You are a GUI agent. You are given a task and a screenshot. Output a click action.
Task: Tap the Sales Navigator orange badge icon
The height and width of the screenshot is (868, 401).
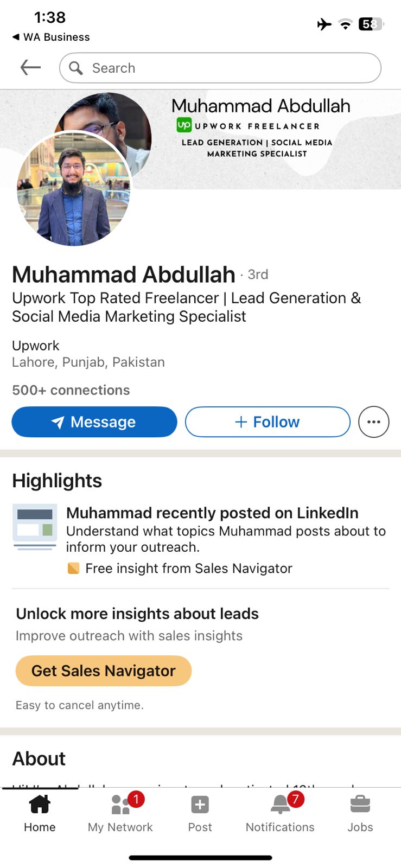point(73,568)
